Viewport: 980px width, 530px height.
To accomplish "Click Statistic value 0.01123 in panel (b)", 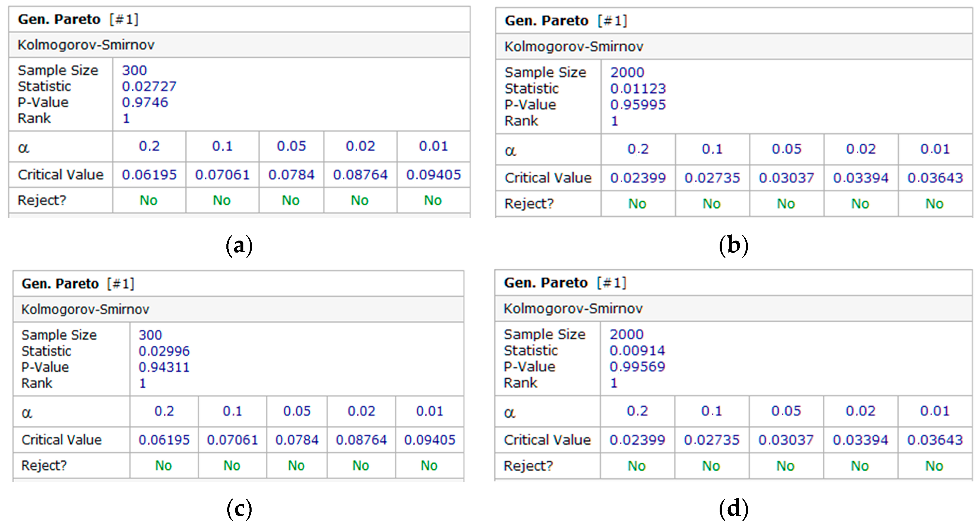I will tap(638, 89).
